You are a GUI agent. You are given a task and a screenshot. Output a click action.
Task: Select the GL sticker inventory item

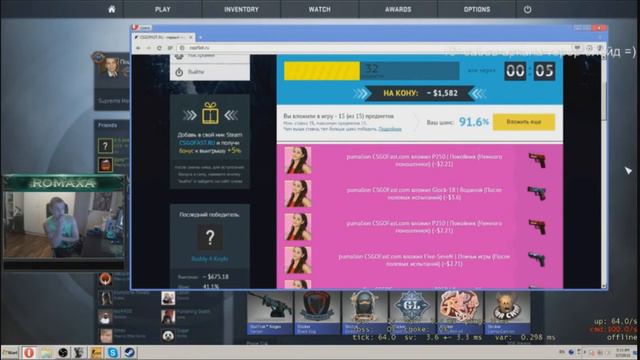point(411,313)
